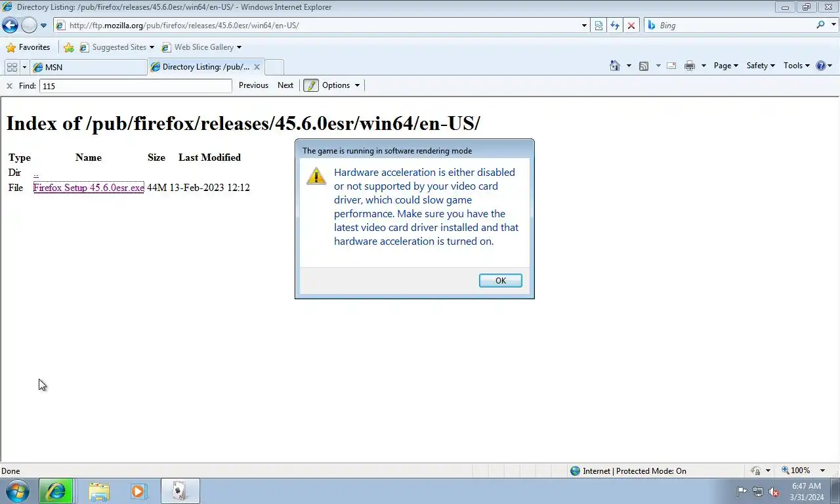840x504 pixels.
Task: Open Windows Explorer folder on taskbar
Action: (99, 491)
